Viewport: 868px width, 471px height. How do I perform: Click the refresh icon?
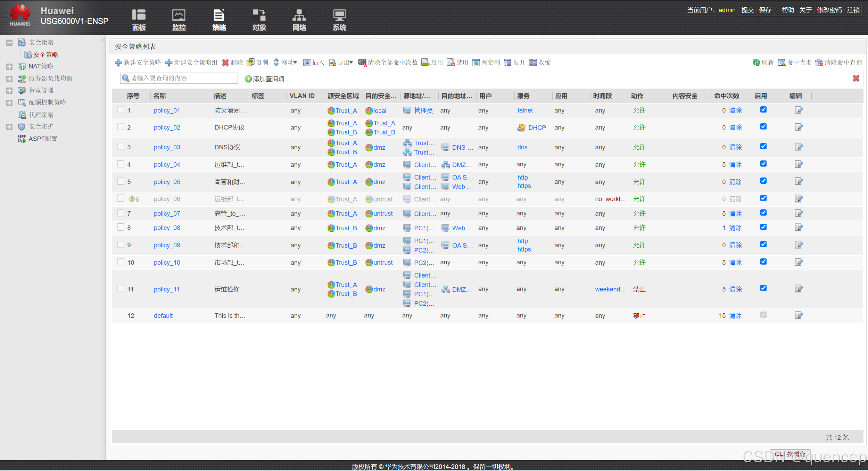[x=756, y=63]
